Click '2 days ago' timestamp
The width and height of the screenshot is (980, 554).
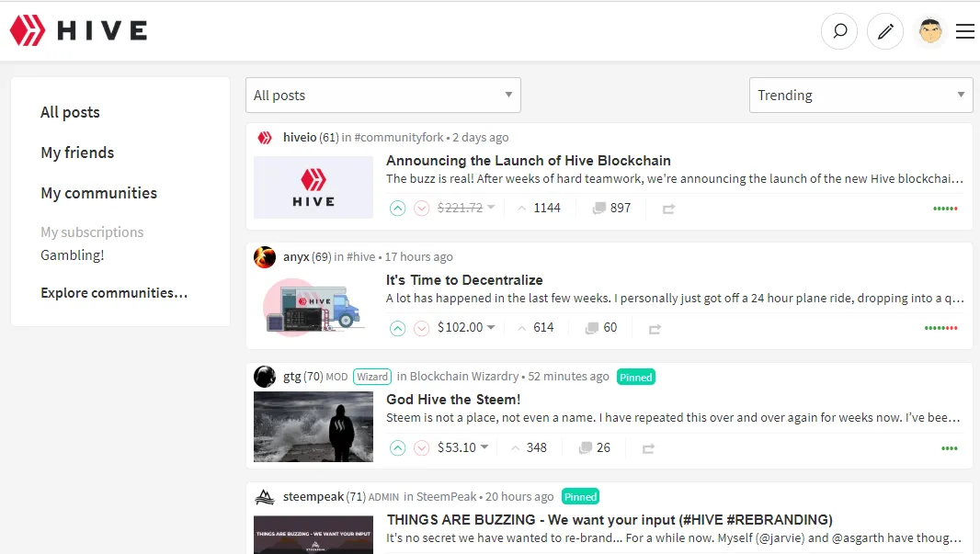tap(481, 138)
